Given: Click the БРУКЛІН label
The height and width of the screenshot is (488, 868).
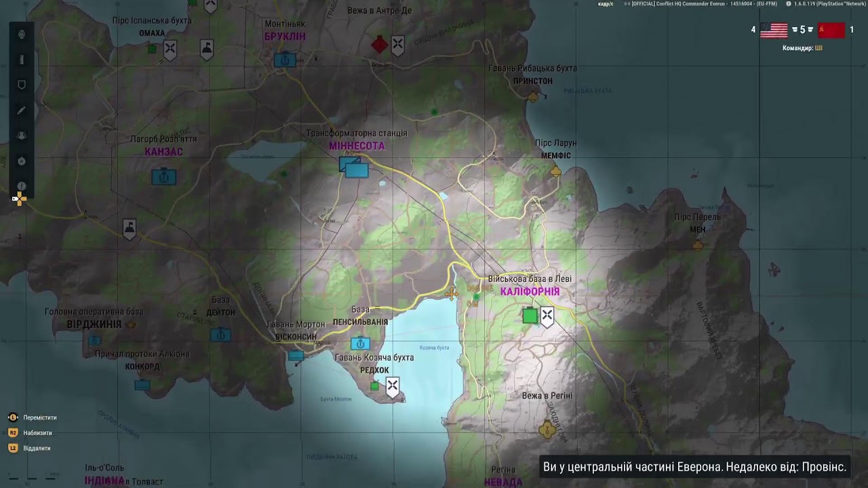Looking at the screenshot, I should 285,37.
